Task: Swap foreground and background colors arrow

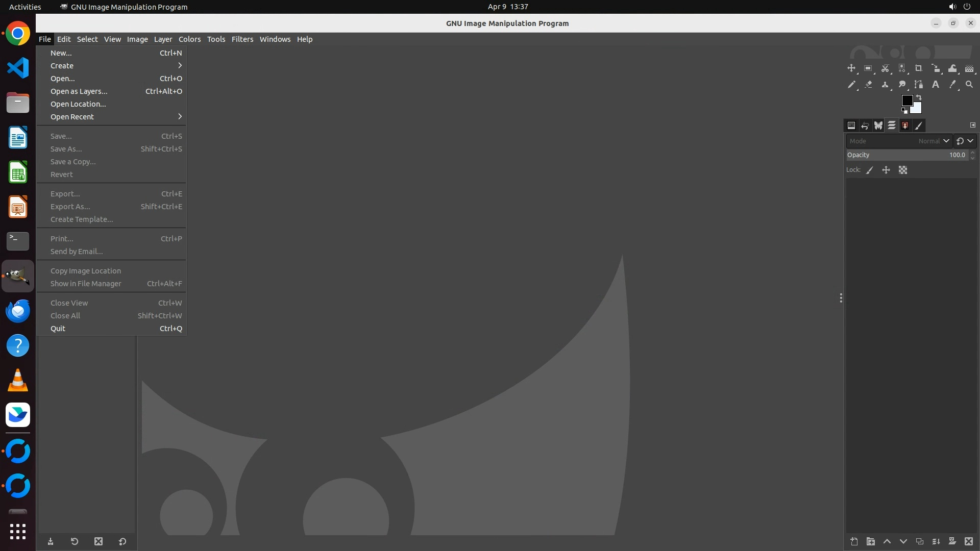Action: click(919, 97)
